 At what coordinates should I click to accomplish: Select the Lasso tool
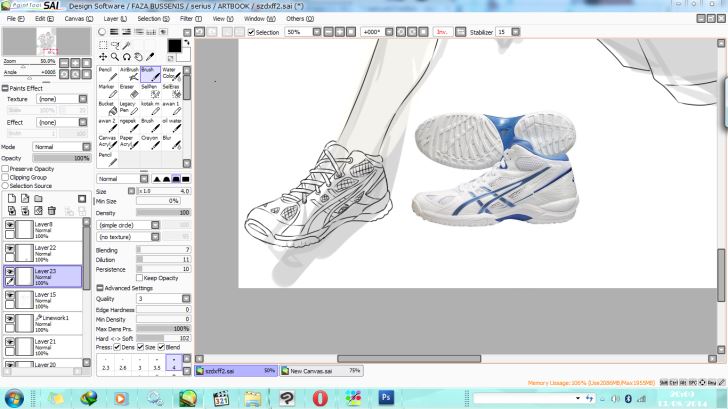point(115,45)
